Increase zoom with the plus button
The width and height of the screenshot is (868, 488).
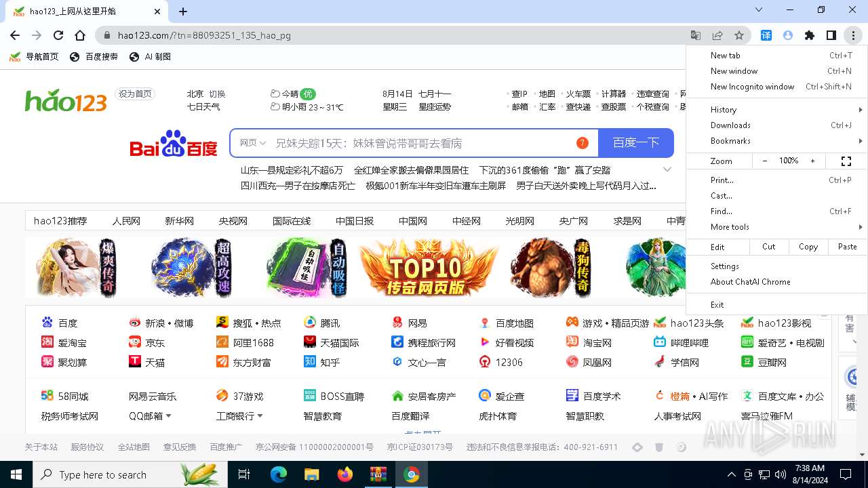(812, 161)
